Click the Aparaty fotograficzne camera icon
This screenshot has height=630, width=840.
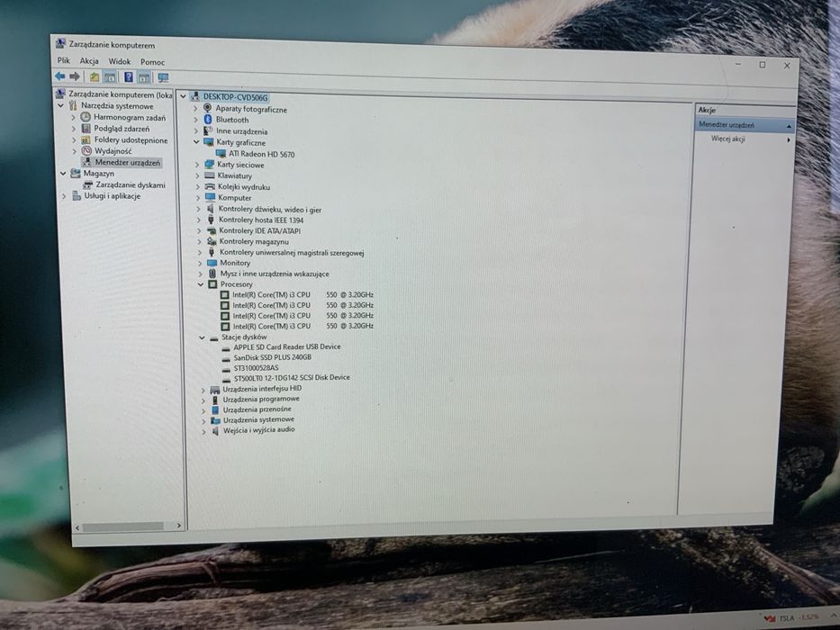coord(207,108)
